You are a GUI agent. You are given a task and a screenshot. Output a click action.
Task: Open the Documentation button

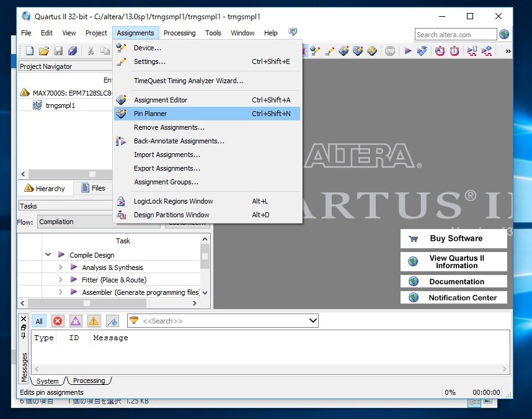(x=454, y=281)
